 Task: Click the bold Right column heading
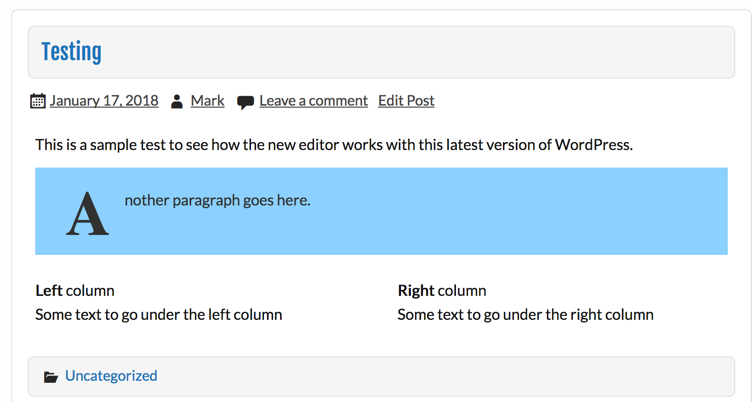[442, 291]
